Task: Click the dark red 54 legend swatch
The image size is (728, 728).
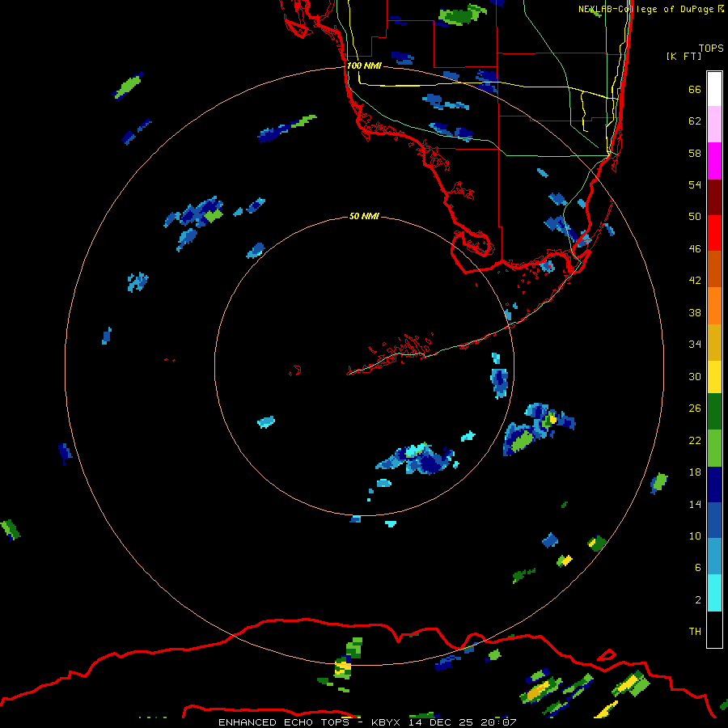Action: [714, 197]
